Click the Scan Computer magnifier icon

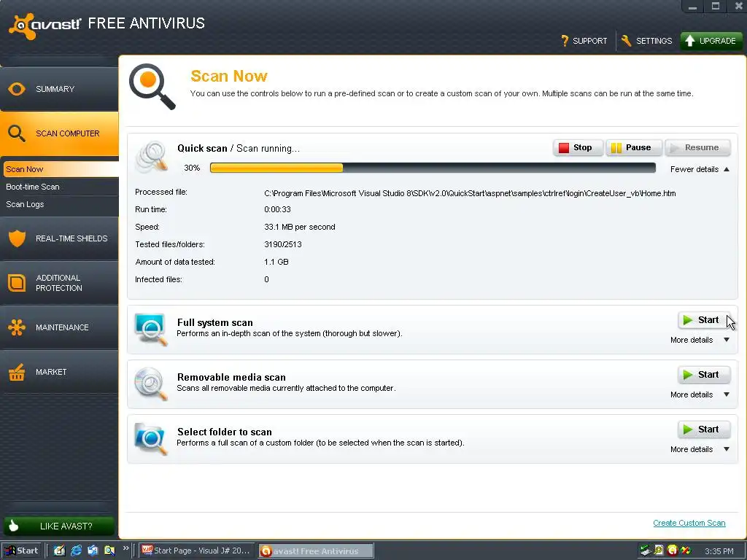[17, 134]
